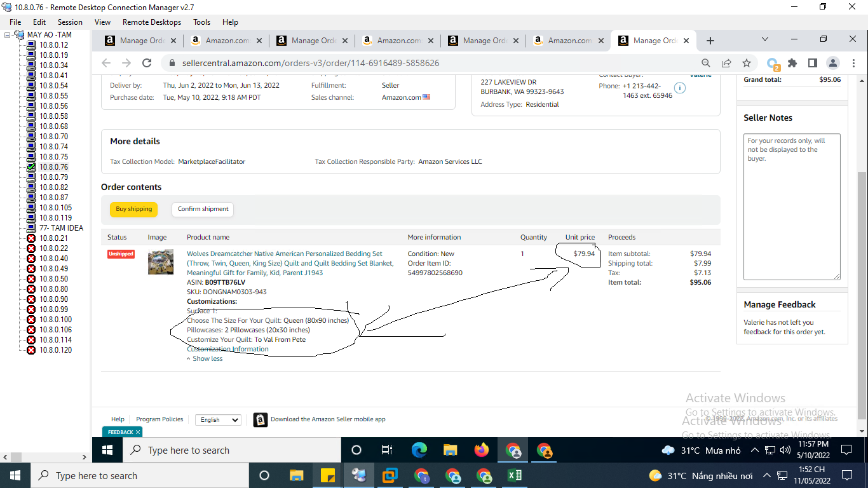Click Download the Amazon Seller mobile app
This screenshot has height=488, width=868.
pos(328,419)
